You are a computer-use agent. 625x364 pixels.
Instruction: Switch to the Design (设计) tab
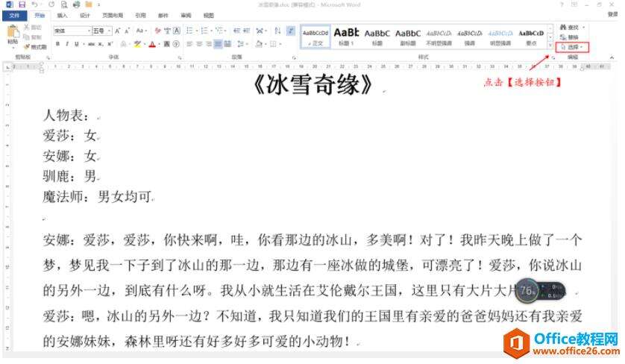click(84, 16)
